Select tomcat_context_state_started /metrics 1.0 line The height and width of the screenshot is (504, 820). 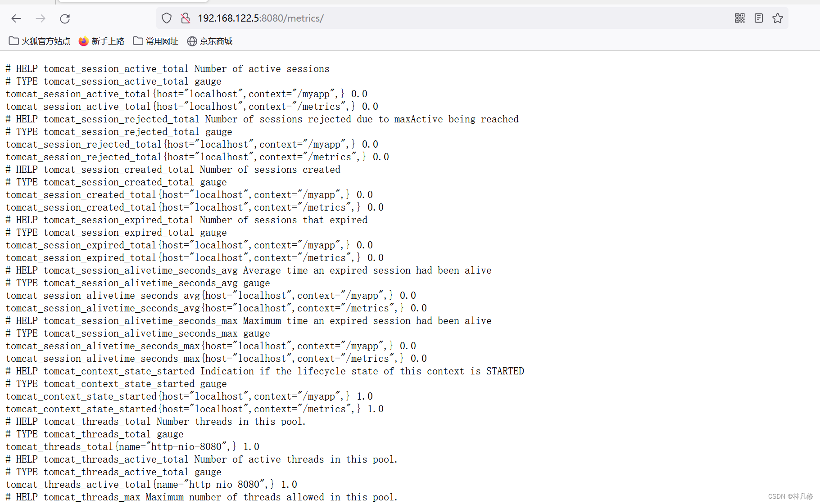(195, 409)
